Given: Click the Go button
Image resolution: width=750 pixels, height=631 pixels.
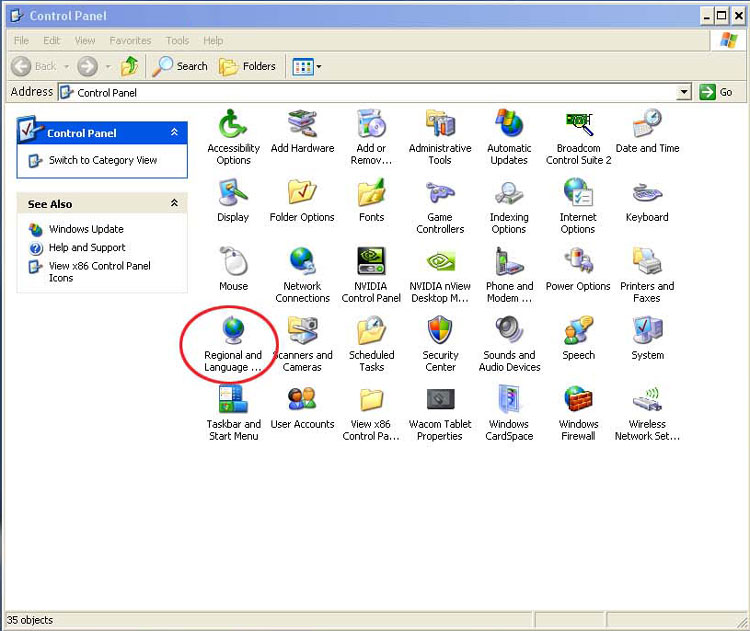Looking at the screenshot, I should pyautogui.click(x=716, y=92).
